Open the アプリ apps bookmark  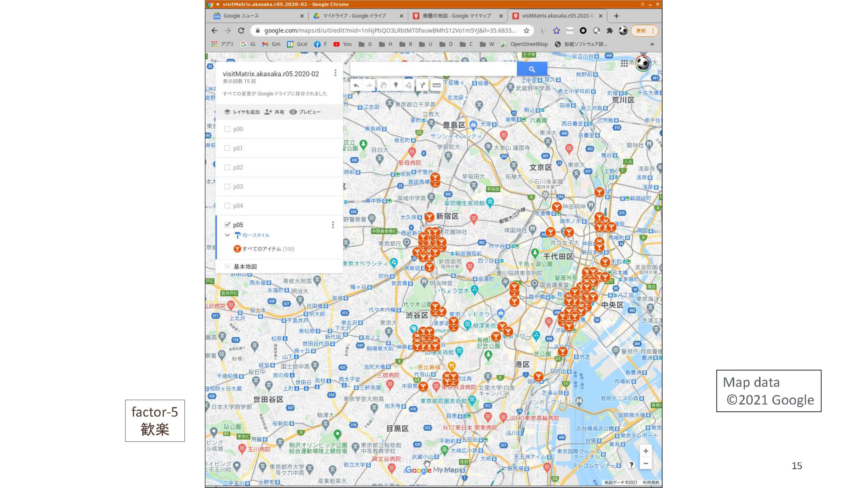[222, 44]
